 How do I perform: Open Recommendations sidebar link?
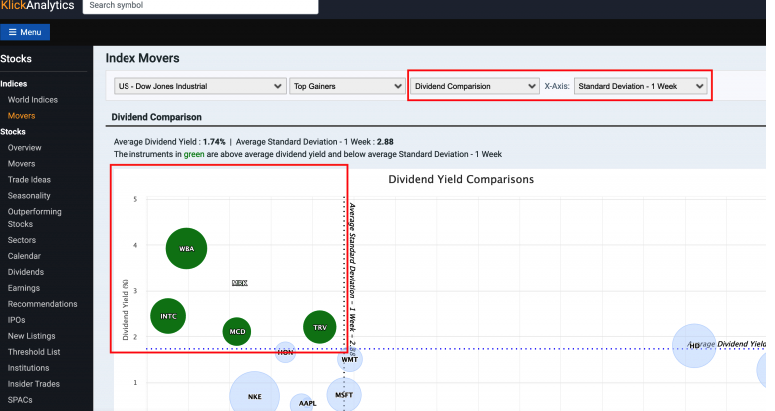click(x=43, y=304)
